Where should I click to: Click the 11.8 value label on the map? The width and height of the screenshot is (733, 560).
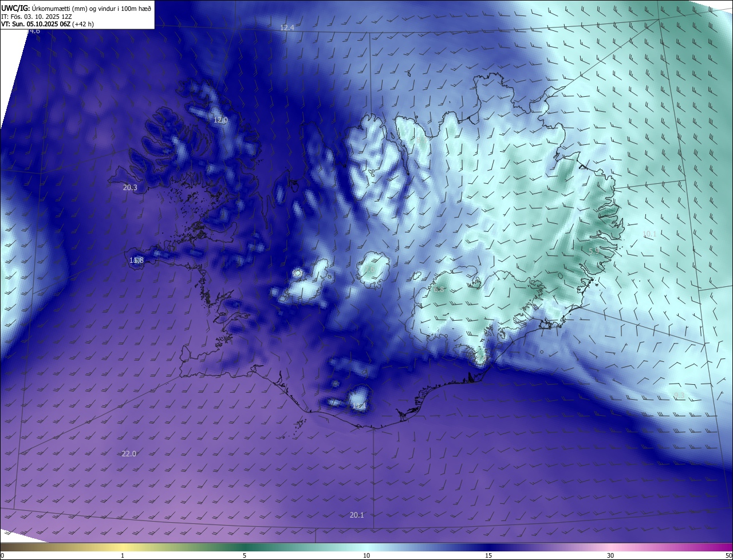click(136, 261)
